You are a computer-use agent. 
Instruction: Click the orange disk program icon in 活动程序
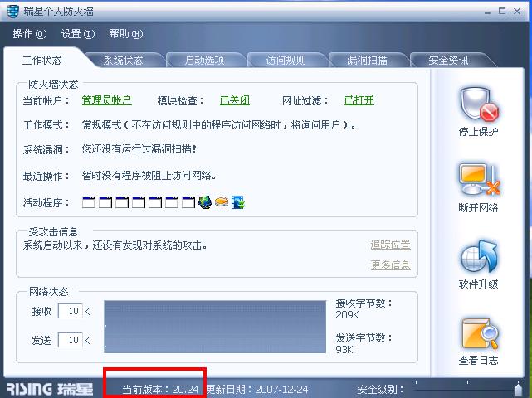pyautogui.click(x=222, y=202)
